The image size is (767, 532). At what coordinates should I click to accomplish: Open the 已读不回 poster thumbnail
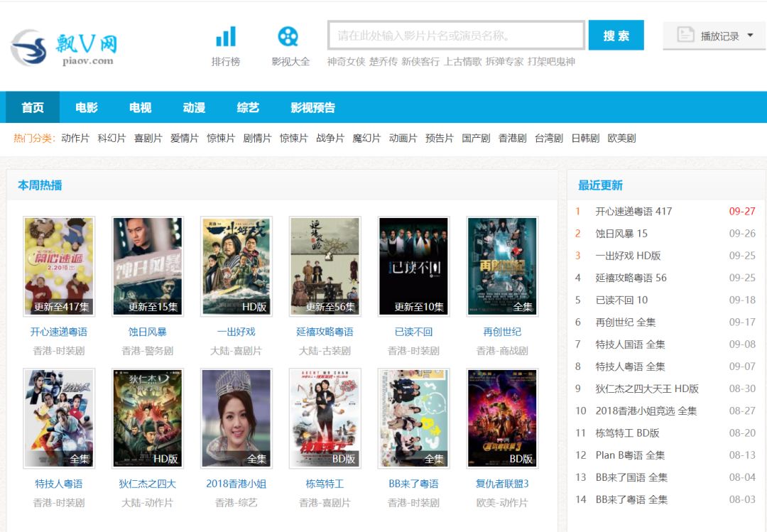(x=413, y=266)
